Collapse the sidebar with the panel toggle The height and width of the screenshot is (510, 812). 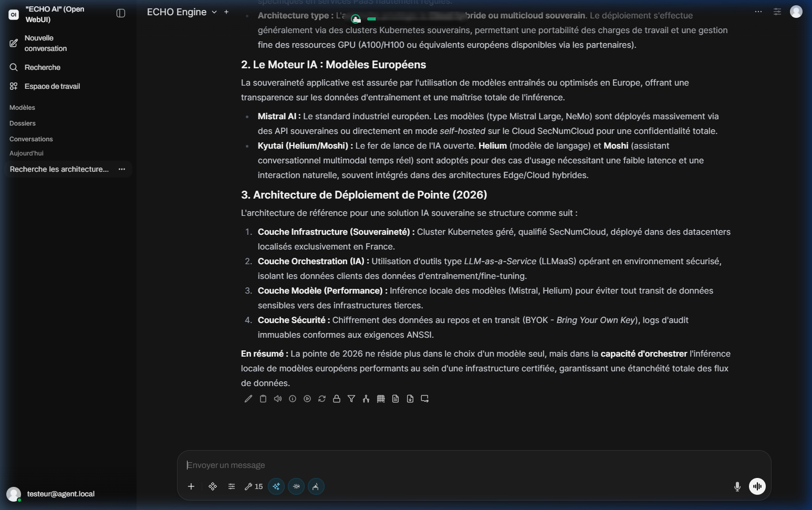coord(121,13)
